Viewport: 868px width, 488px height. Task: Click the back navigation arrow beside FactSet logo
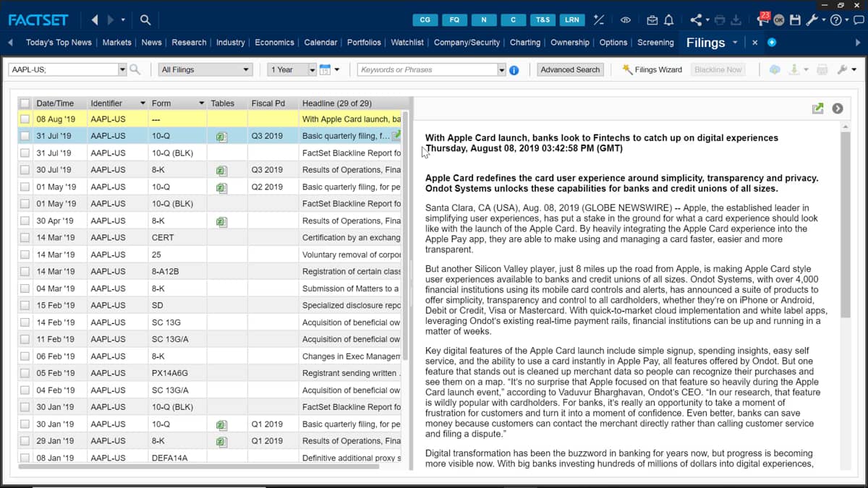[95, 20]
